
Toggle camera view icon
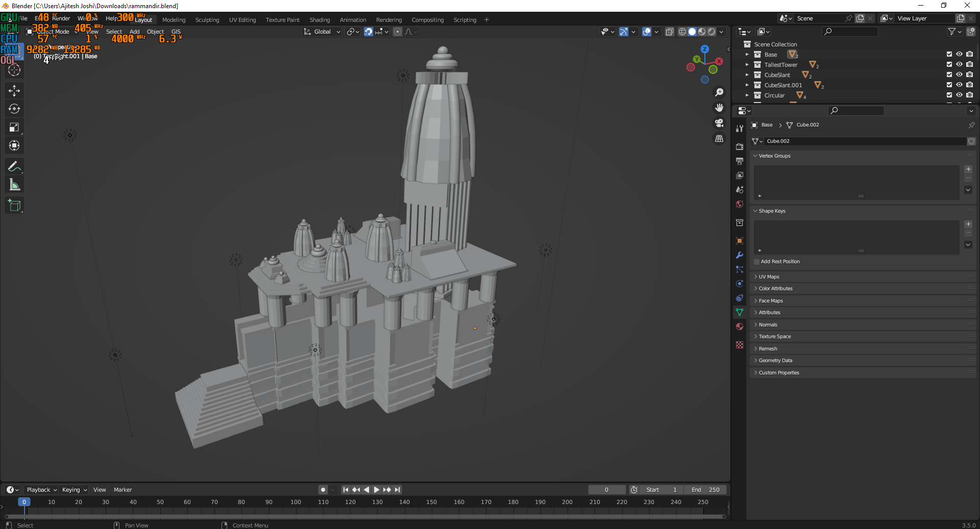pyautogui.click(x=719, y=123)
